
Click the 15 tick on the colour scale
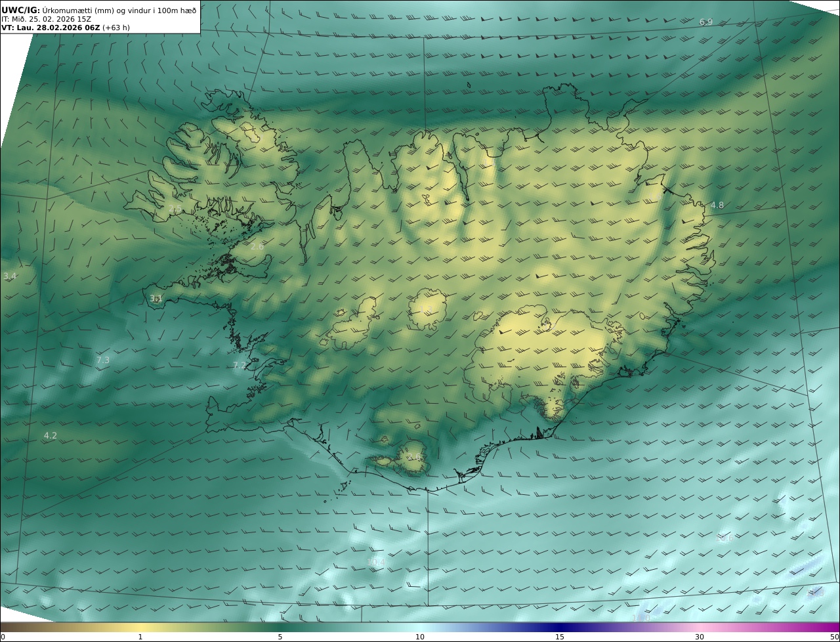tap(560, 637)
